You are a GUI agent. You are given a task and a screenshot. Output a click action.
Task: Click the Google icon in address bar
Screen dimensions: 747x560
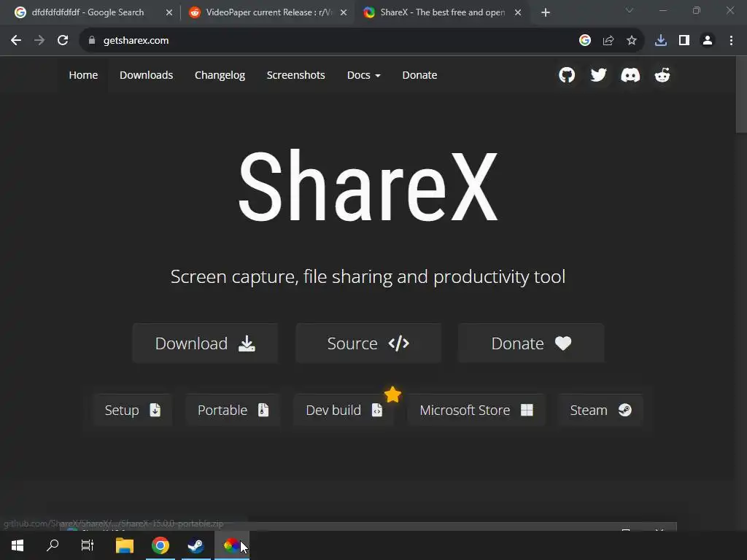click(x=585, y=41)
